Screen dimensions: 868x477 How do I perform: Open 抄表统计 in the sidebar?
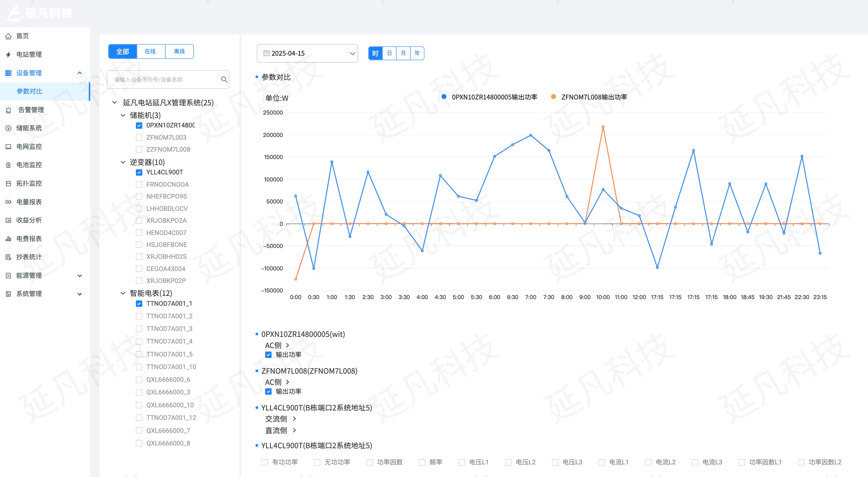(x=29, y=257)
